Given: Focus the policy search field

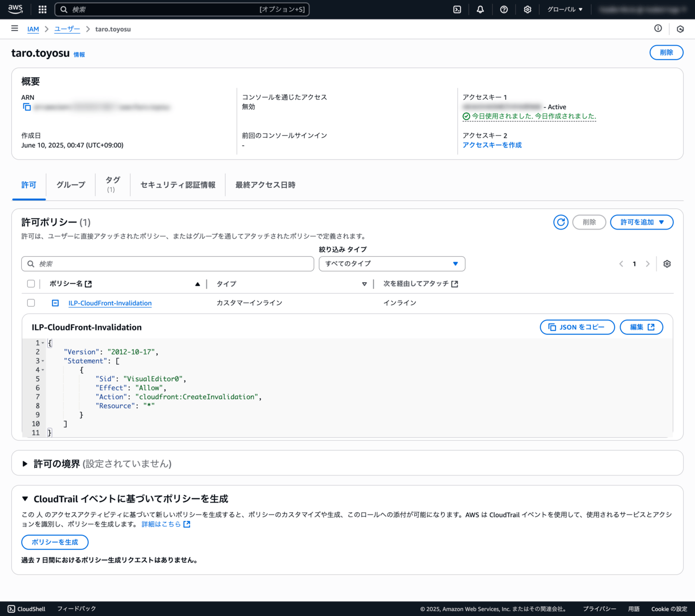Looking at the screenshot, I should [168, 264].
